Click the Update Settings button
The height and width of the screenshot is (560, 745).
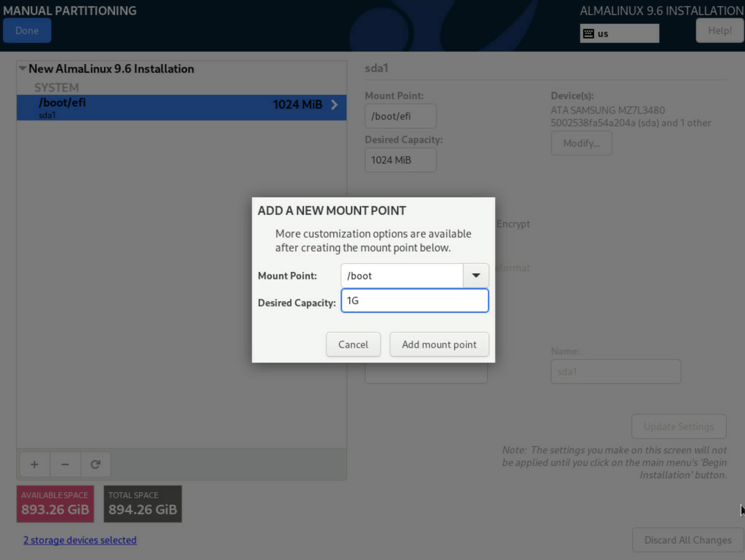point(679,426)
